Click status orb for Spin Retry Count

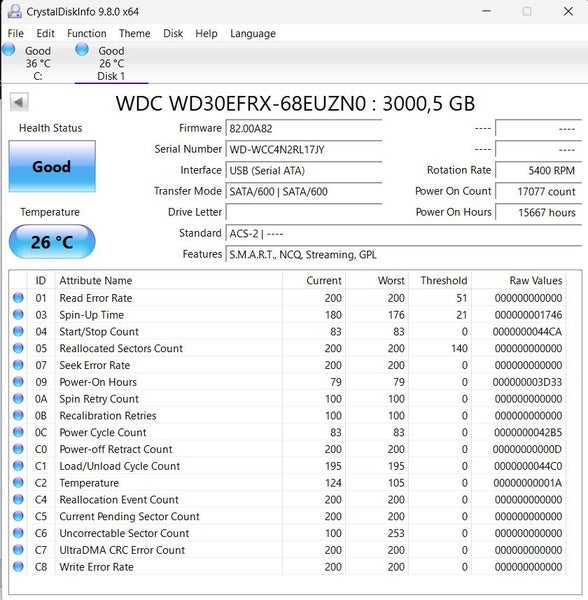(x=18, y=399)
